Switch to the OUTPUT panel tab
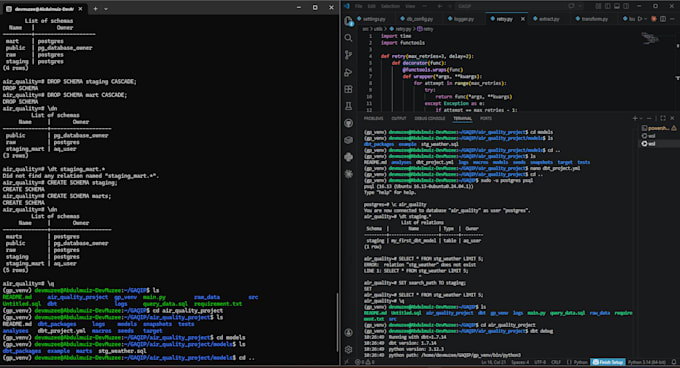Image resolution: width=680 pixels, height=368 pixels. click(x=399, y=118)
